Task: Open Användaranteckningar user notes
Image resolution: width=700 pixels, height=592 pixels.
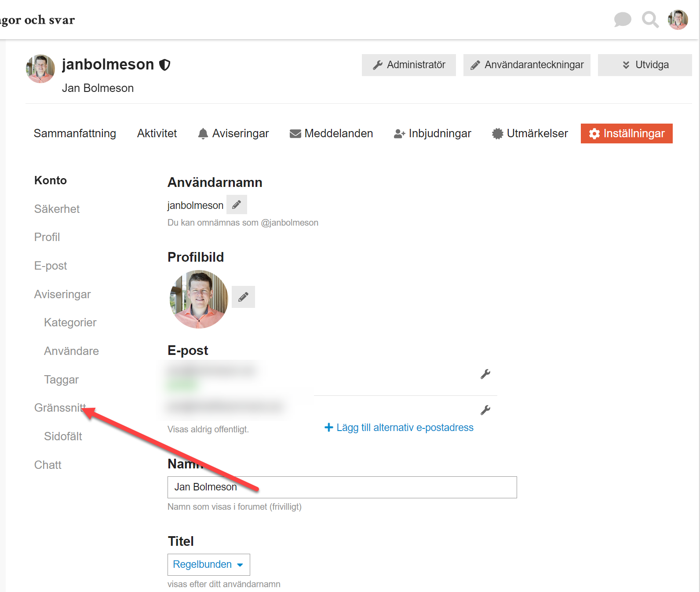Action: (x=526, y=65)
